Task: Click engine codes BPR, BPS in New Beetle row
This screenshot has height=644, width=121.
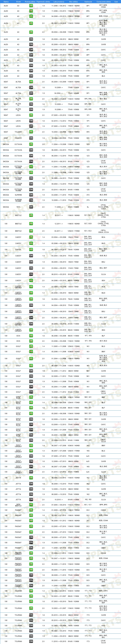Action: (103, 505)
